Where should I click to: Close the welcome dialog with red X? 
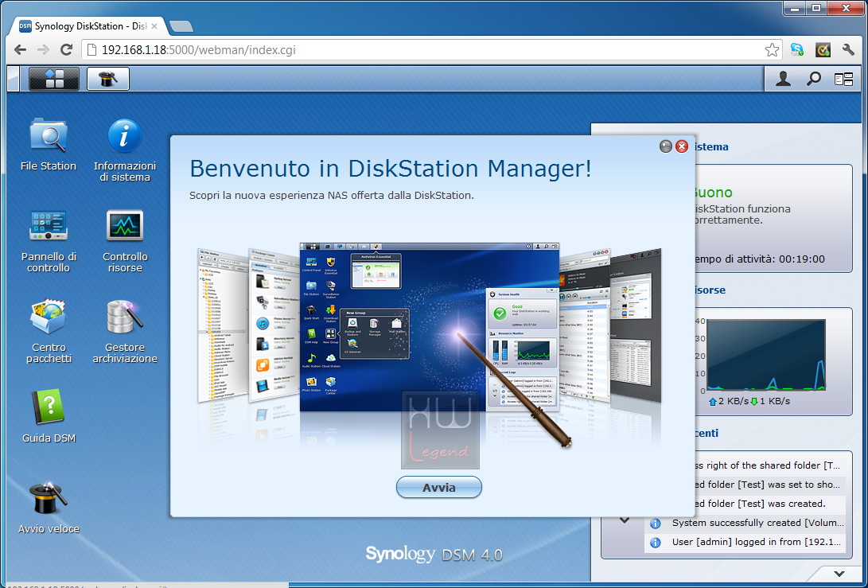682,146
